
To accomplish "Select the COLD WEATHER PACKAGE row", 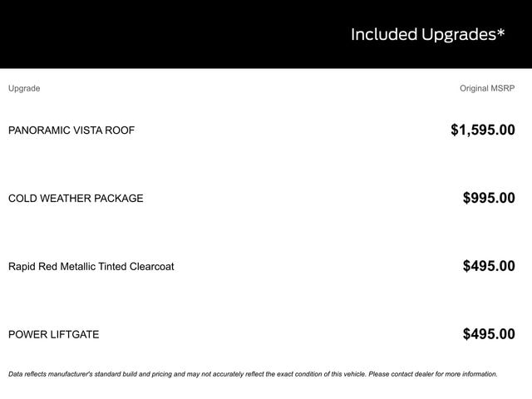I will pyautogui.click(x=76, y=199).
